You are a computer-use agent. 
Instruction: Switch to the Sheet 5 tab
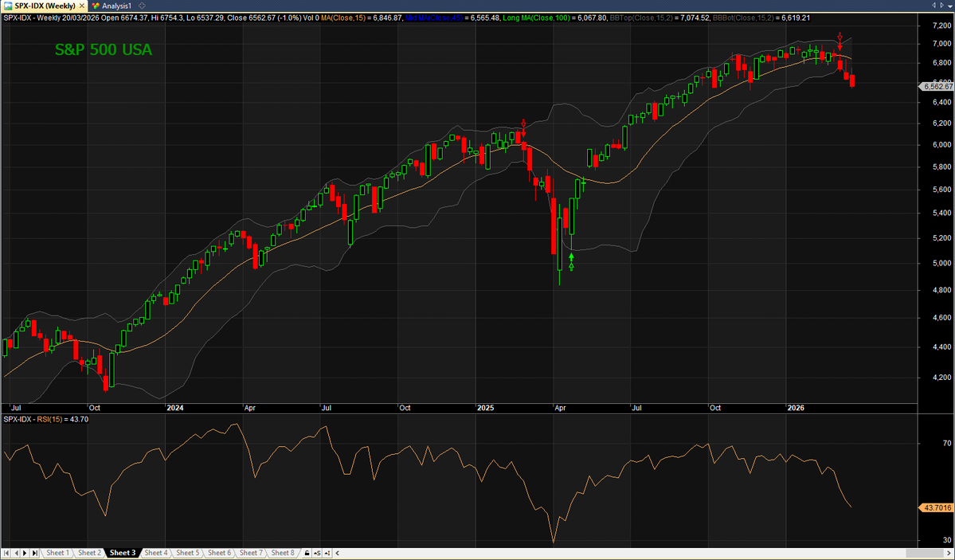(188, 553)
